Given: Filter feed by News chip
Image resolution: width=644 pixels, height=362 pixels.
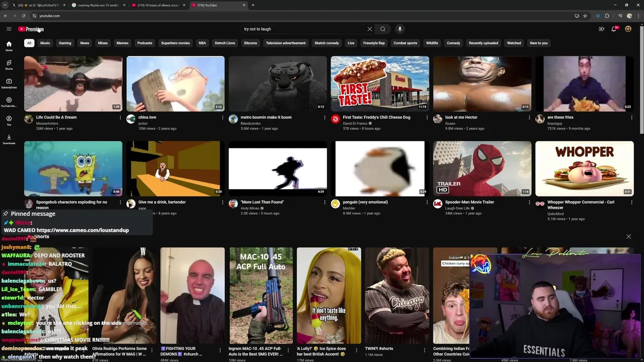Looking at the screenshot, I should click(85, 43).
